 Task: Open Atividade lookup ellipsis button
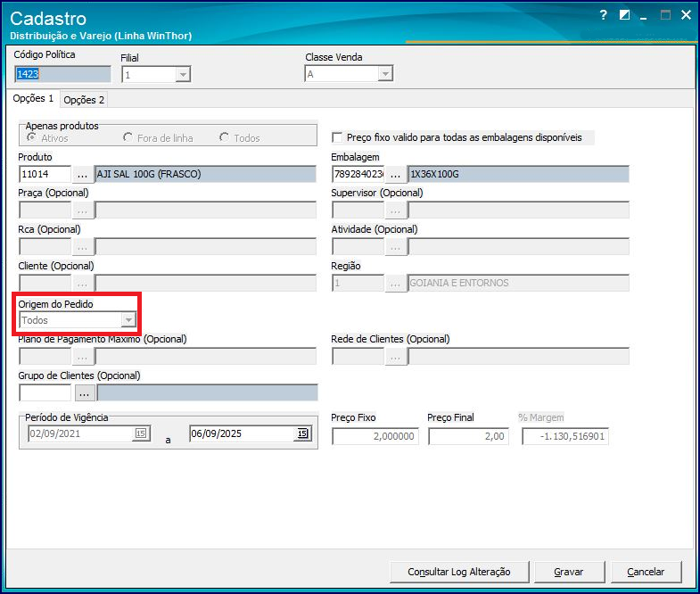396,247
